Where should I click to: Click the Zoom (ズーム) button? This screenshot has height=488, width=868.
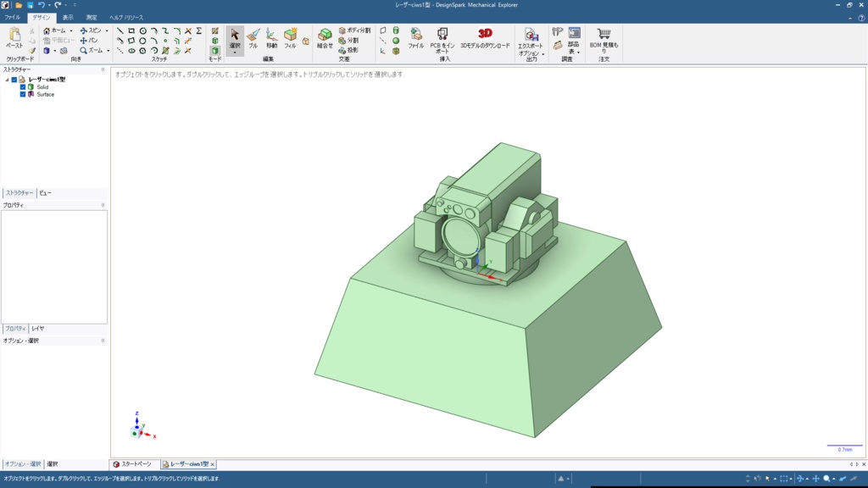(x=92, y=50)
